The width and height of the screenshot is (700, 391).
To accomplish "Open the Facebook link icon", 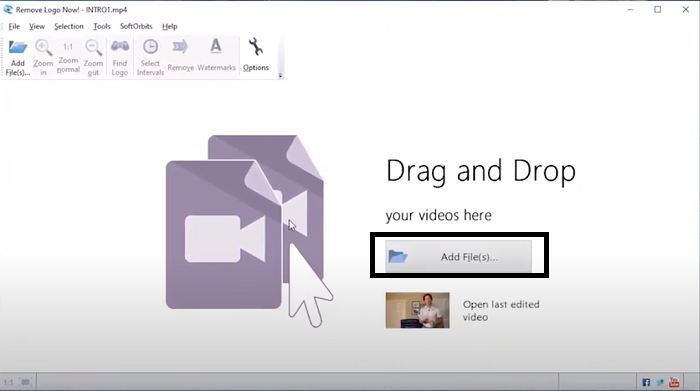I will [646, 383].
